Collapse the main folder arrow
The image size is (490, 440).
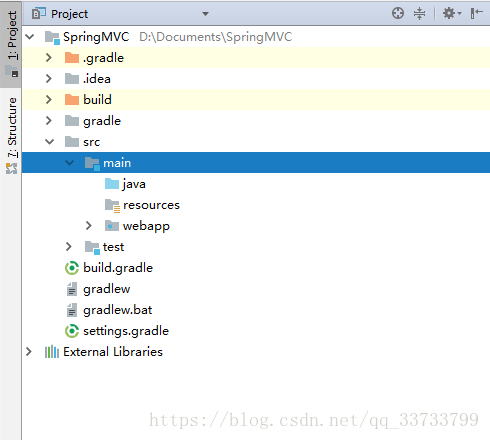point(69,163)
